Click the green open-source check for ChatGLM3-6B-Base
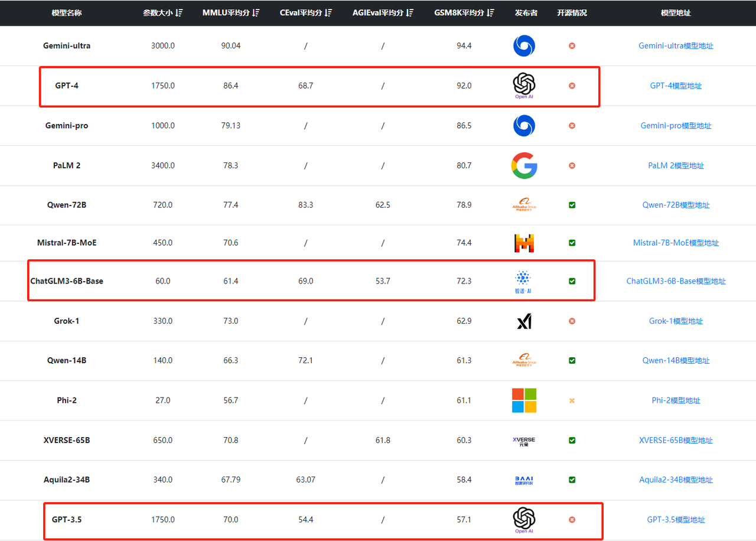This screenshot has width=756, height=541. (572, 281)
